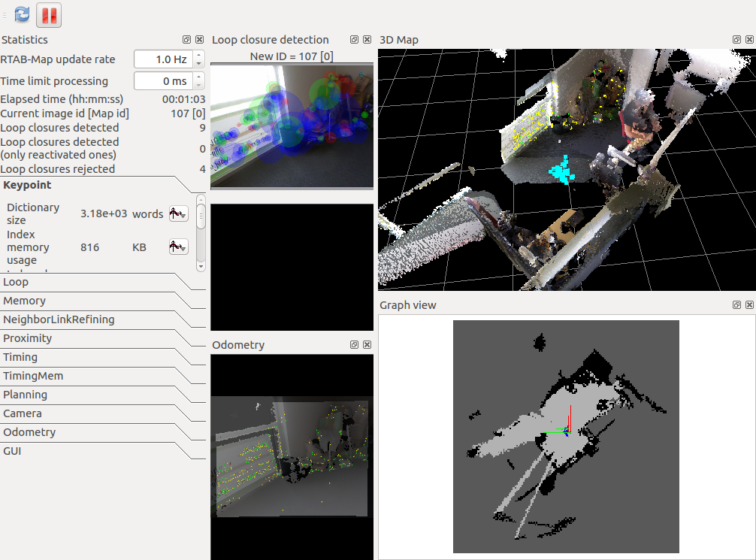Image resolution: width=756 pixels, height=560 pixels.
Task: Switch to the Timing statistics section
Action: (x=20, y=357)
